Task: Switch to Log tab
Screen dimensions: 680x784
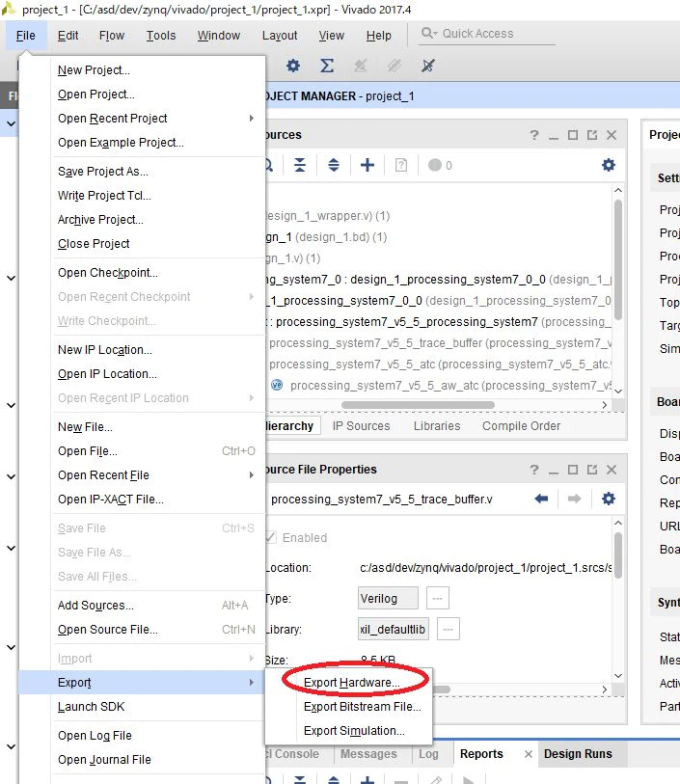Action: [428, 753]
